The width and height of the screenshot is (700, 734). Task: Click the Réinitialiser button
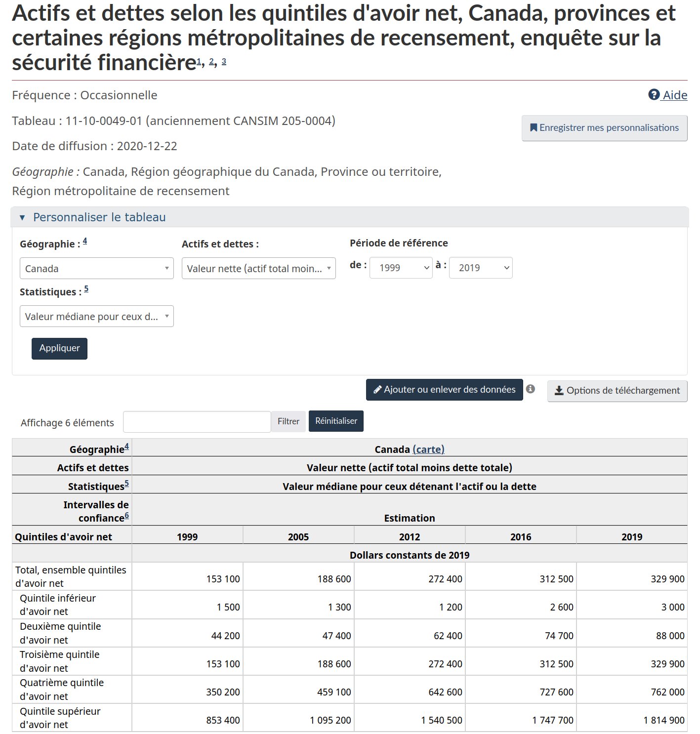click(336, 421)
